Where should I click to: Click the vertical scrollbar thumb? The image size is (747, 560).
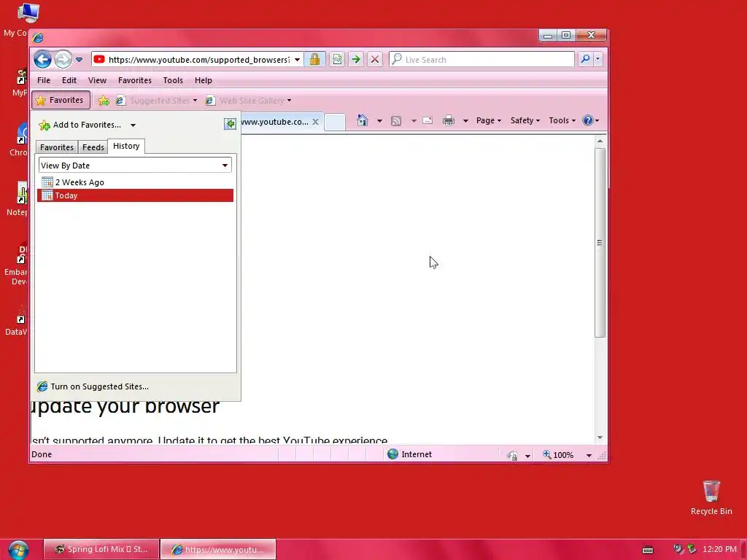pyautogui.click(x=600, y=242)
